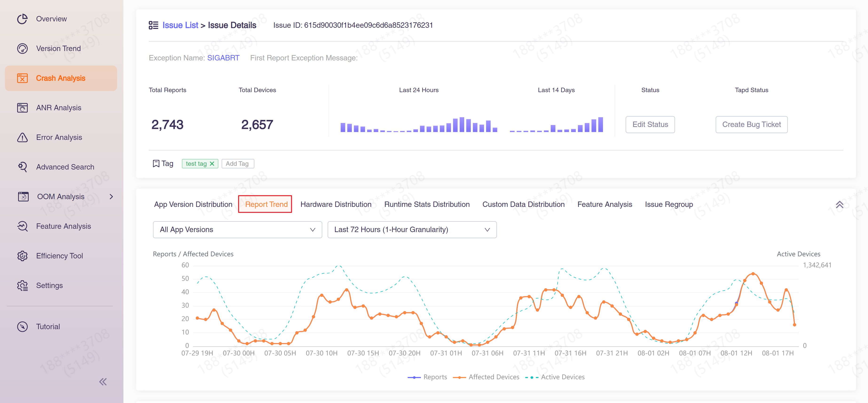The image size is (868, 403).
Task: Click the OOM Analysis icon
Action: coord(23,197)
